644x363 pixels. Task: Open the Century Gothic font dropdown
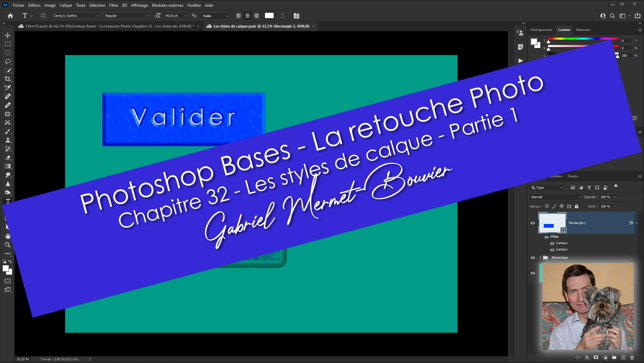click(x=98, y=16)
